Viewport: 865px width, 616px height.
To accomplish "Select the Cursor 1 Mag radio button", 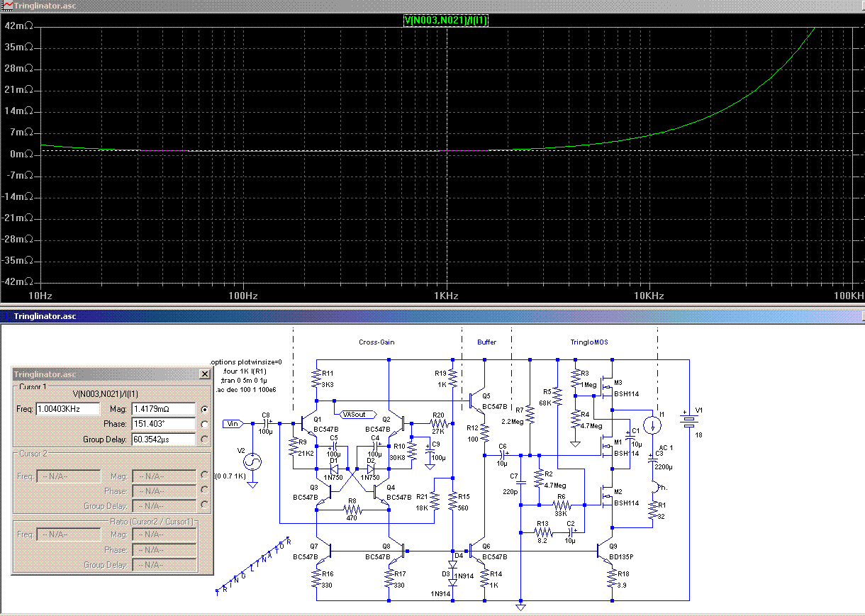I will click(x=205, y=409).
